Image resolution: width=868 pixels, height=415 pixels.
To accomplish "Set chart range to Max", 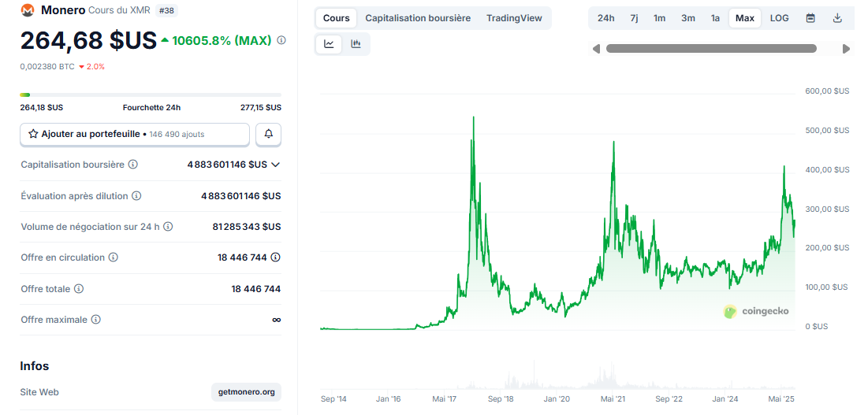I will coord(745,18).
